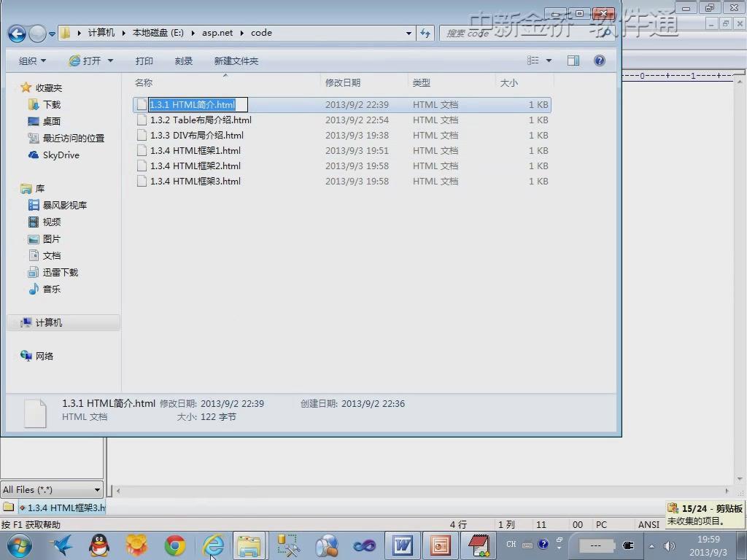Image resolution: width=747 pixels, height=560 pixels.
Task: Open 最近访问的位置 in favorites
Action: point(74,138)
